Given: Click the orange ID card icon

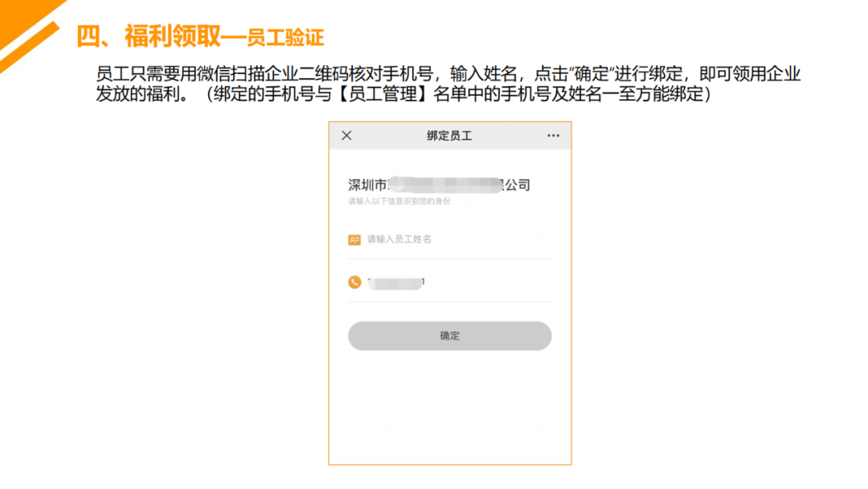Looking at the screenshot, I should [x=354, y=240].
